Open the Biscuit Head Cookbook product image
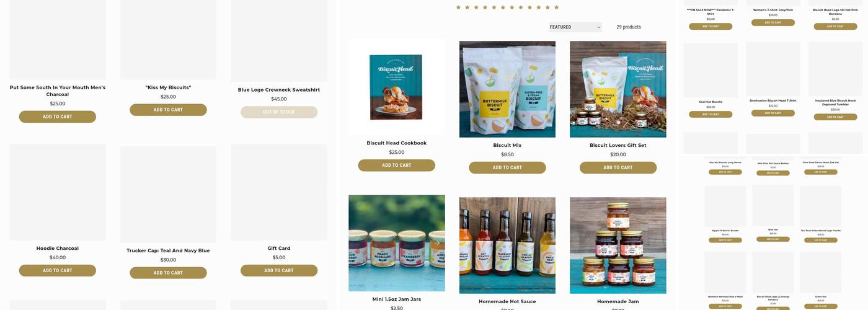Image resolution: width=868 pixels, height=310 pixels. [x=397, y=87]
